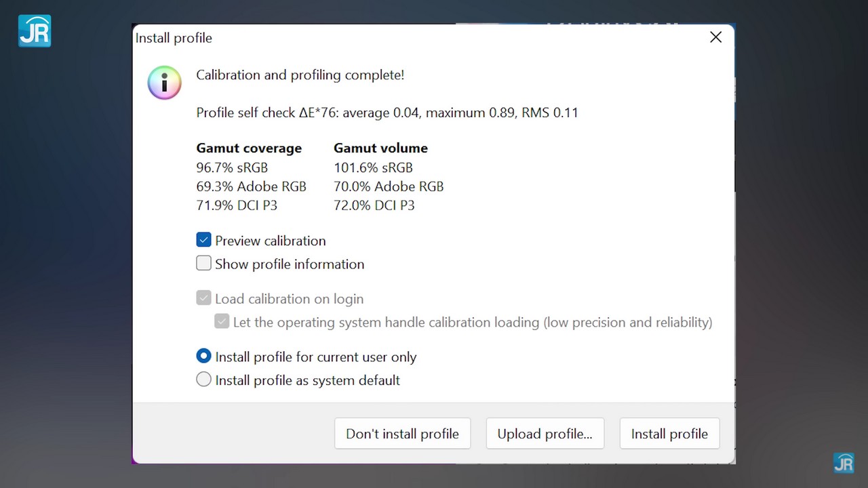Click the rainbow info icon in dialog
This screenshot has height=488, width=868.
[x=164, y=83]
